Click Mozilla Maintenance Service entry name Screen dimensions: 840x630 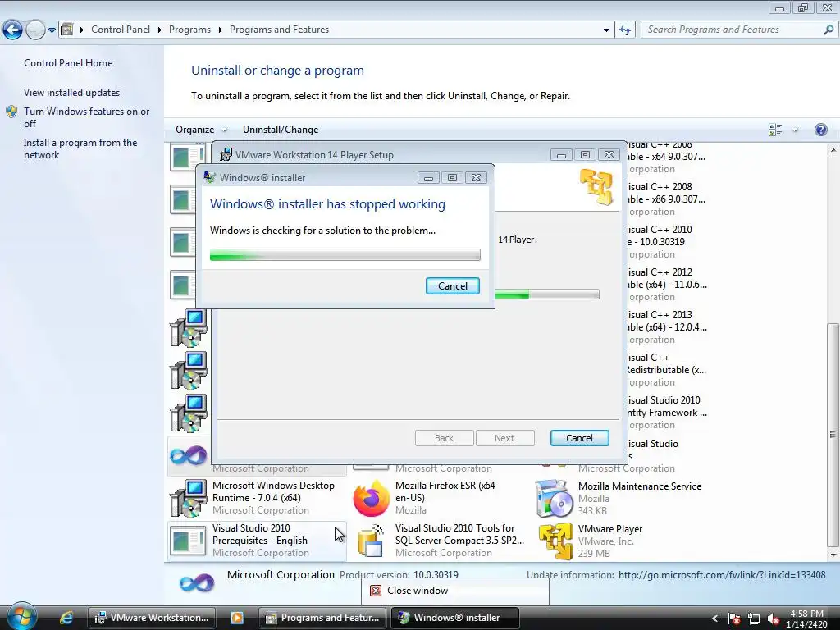[640, 486]
